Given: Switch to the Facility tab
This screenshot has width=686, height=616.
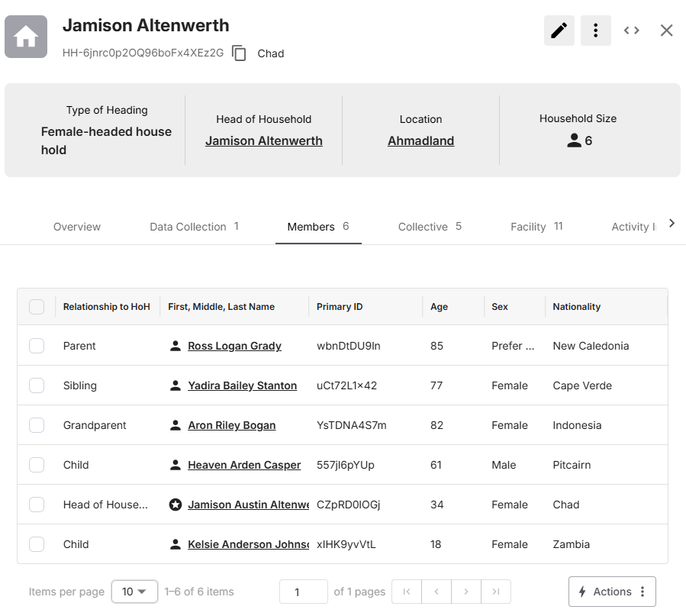Looking at the screenshot, I should click(536, 227).
